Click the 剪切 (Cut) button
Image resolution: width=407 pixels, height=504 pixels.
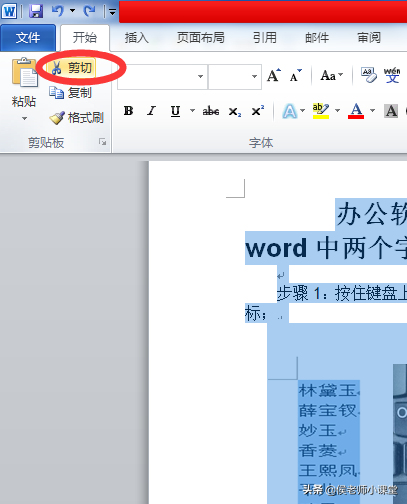coord(71,68)
